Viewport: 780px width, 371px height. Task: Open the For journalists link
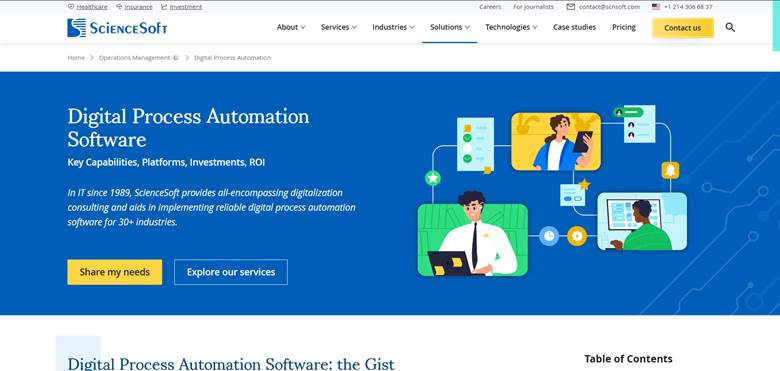click(x=533, y=7)
